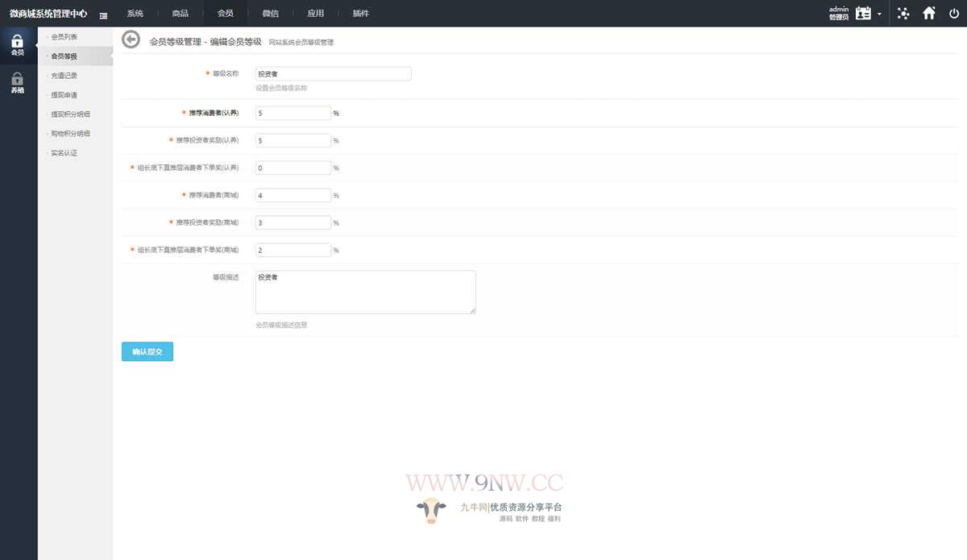Toggle the sidebar menu list icon
Viewport: 967px width, 560px height.
(x=104, y=15)
